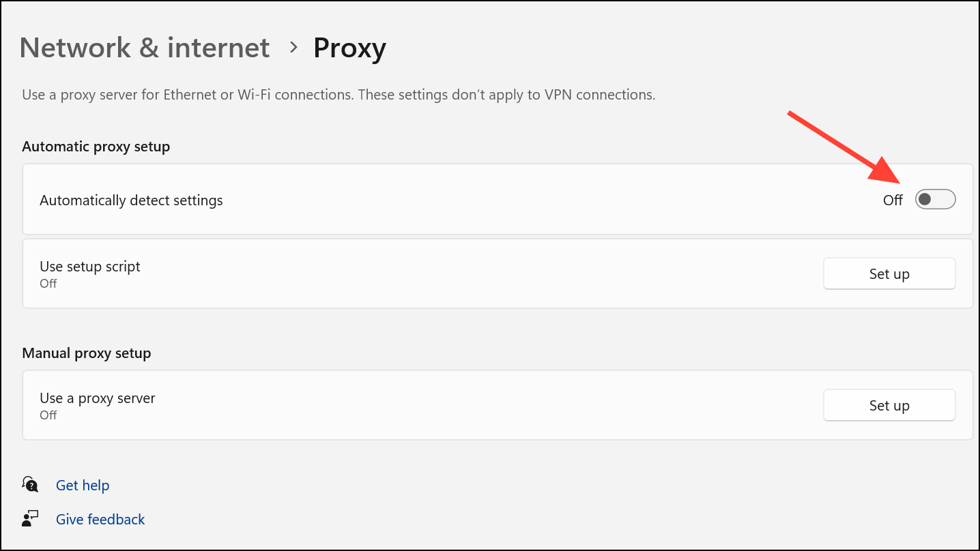Click the red arrow annotation
This screenshot has width=980, height=551.
click(x=846, y=147)
